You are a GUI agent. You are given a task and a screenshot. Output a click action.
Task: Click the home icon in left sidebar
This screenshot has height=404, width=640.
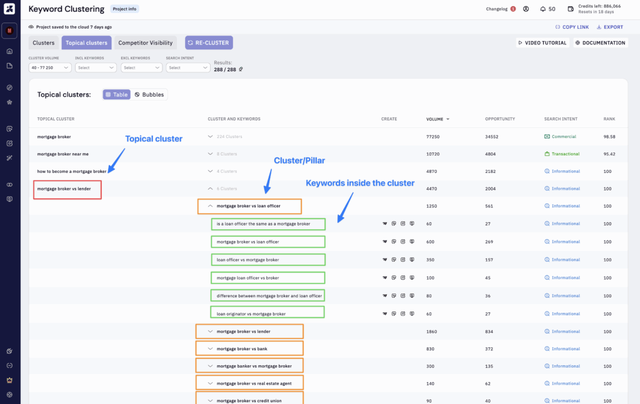pos(10,51)
